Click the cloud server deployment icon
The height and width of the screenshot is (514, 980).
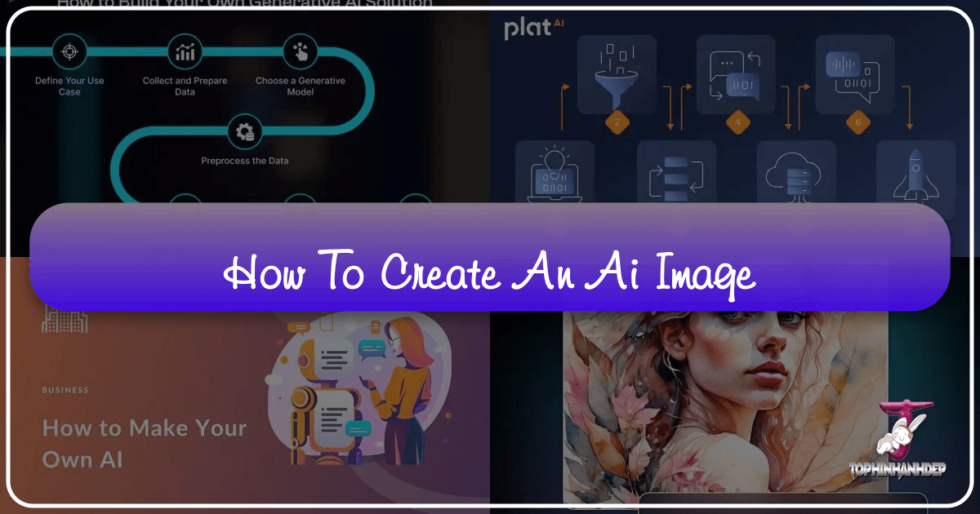point(795,175)
